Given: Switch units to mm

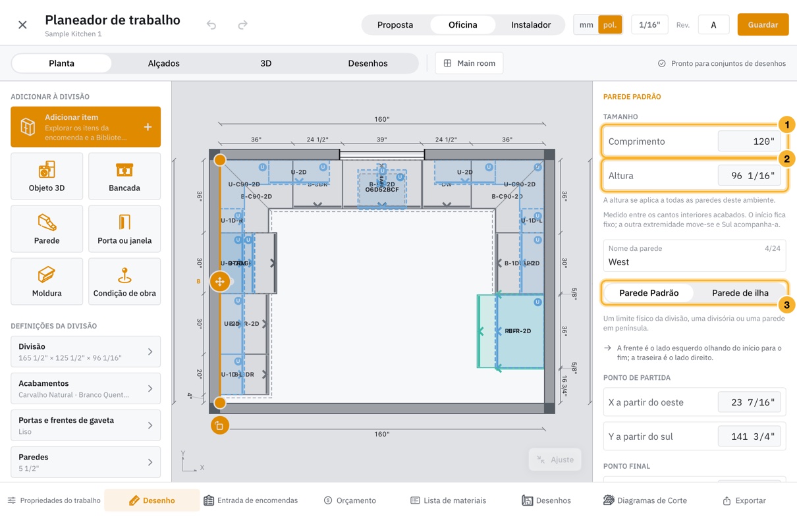Looking at the screenshot, I should (x=586, y=25).
